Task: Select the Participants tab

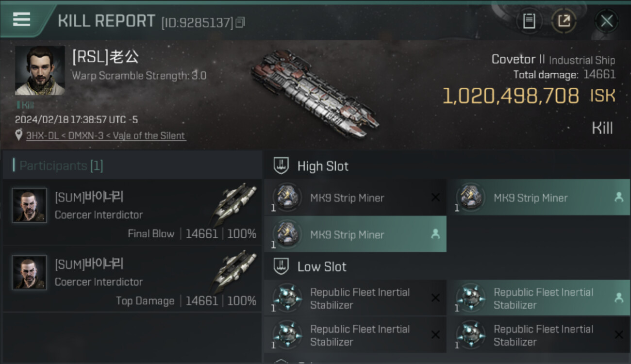Action: (x=61, y=166)
